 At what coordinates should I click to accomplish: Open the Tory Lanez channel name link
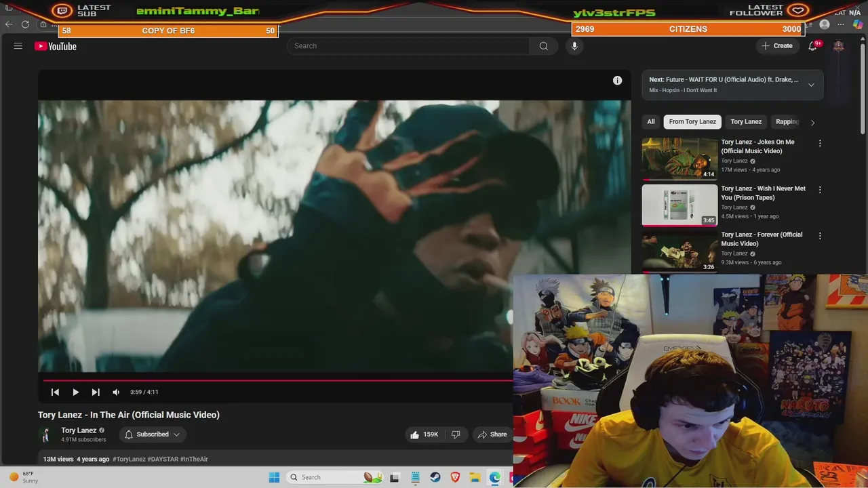pyautogui.click(x=79, y=430)
